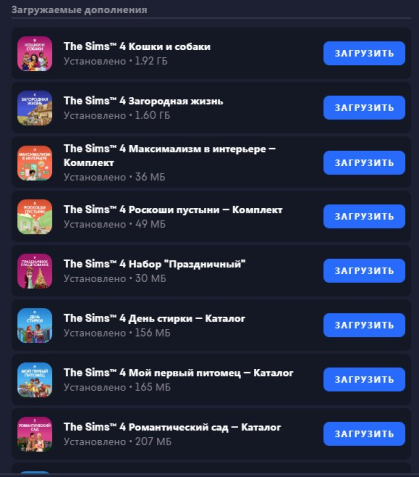This screenshot has width=419, height=477.
Task: Download Романтический сад — Каталог
Action: [364, 434]
